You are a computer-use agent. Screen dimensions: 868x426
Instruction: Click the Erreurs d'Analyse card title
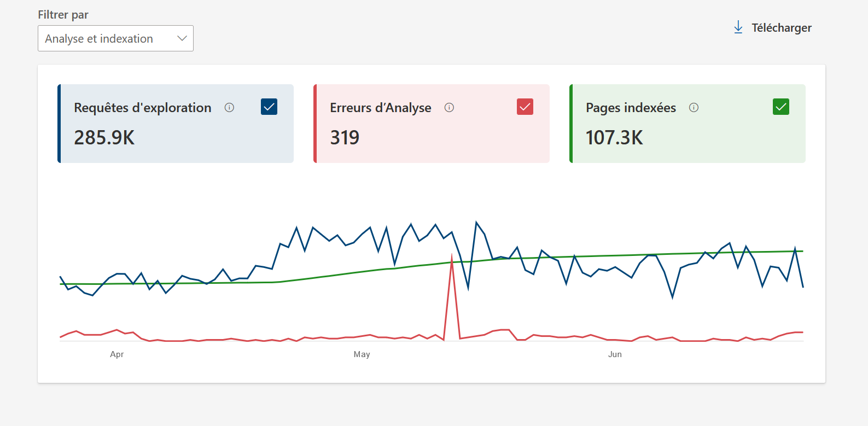pos(381,108)
